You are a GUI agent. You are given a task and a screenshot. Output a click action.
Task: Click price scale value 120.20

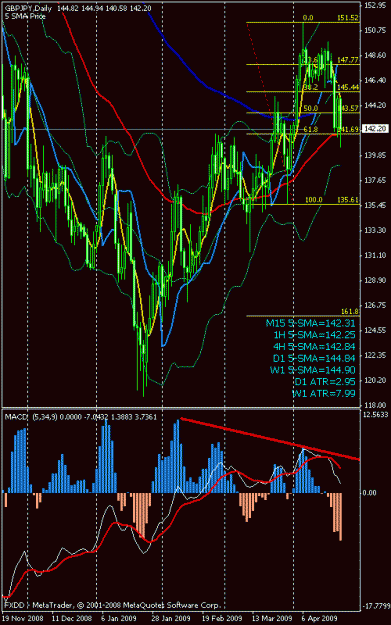375,380
